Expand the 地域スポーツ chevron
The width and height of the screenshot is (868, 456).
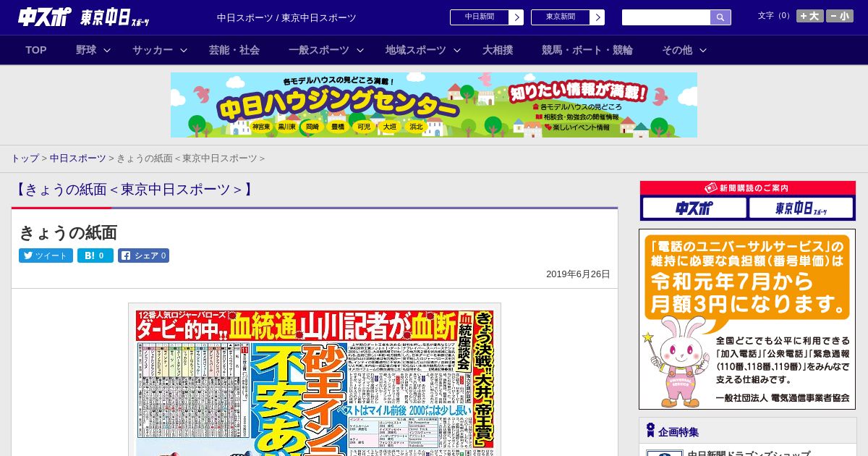click(456, 50)
